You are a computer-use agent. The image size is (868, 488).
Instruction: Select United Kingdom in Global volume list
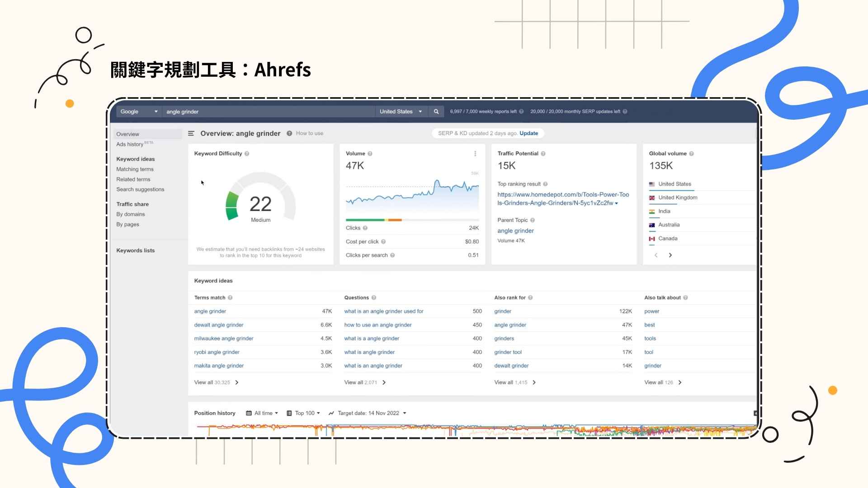pyautogui.click(x=678, y=197)
